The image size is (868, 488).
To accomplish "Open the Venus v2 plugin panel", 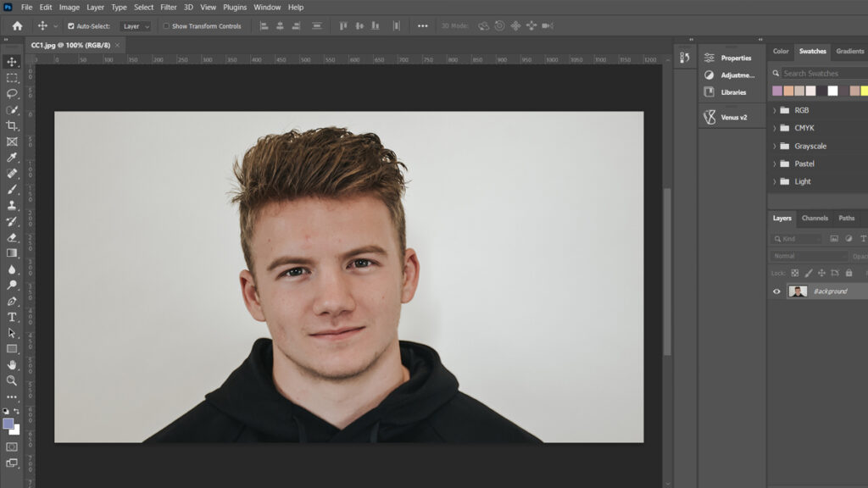I will click(x=726, y=117).
